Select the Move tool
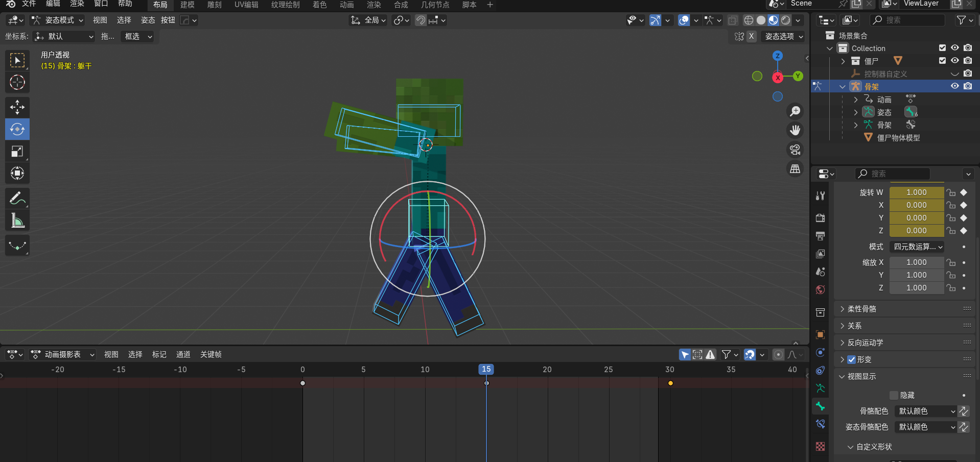The height and width of the screenshot is (462, 980). [17, 107]
